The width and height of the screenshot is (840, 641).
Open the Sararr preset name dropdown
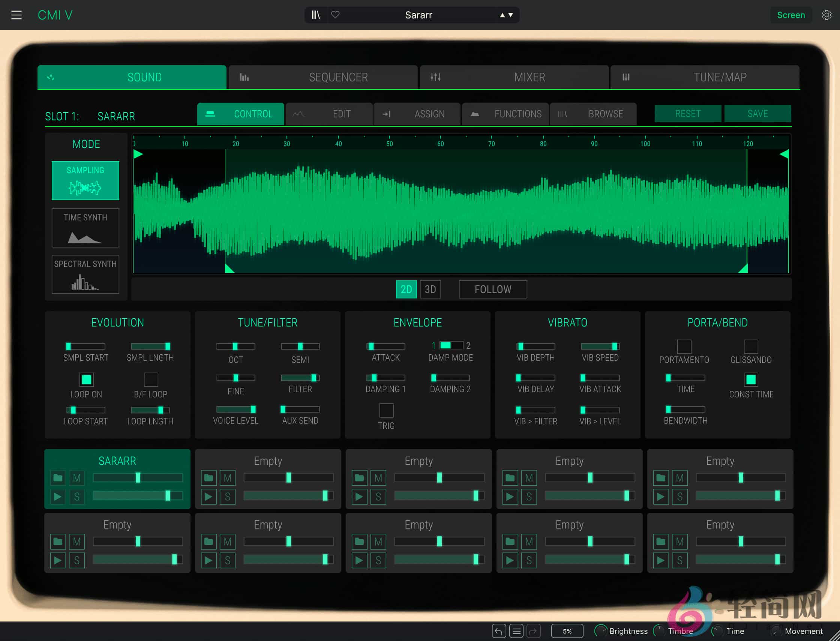[418, 15]
